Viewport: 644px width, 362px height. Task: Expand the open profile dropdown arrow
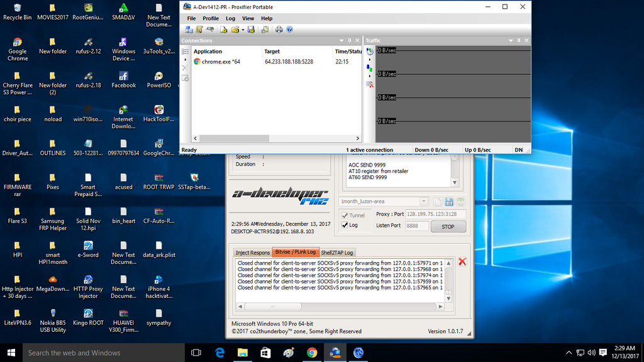coord(243,30)
